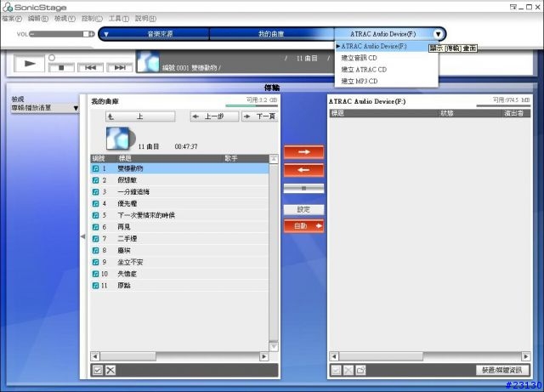Sort device list by performer column header

(517, 113)
